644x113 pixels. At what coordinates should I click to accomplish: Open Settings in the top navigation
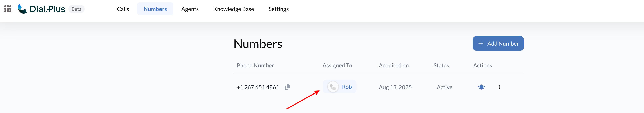click(x=278, y=9)
